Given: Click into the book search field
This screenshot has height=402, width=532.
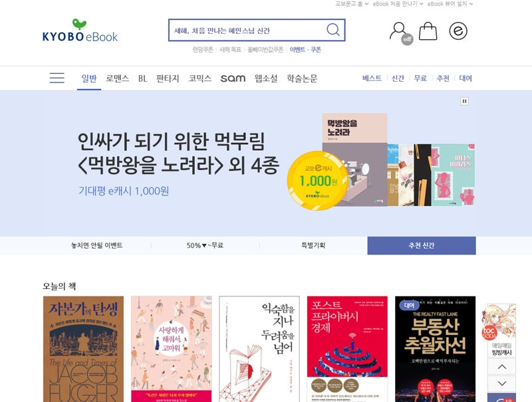Looking at the screenshot, I should coord(247,30).
